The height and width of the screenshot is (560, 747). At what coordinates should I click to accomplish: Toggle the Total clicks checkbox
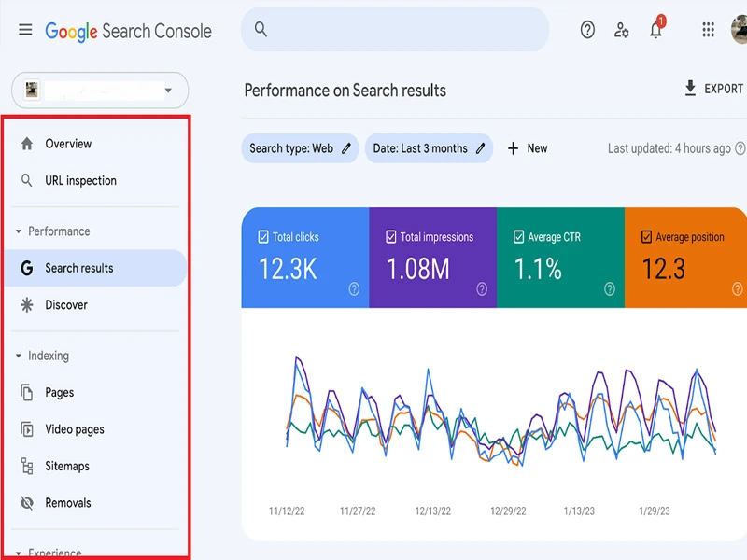(263, 237)
